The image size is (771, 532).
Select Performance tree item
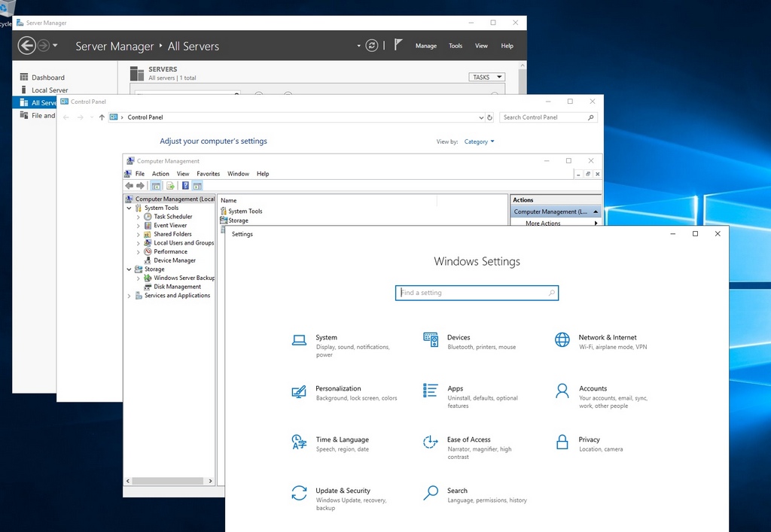(169, 251)
